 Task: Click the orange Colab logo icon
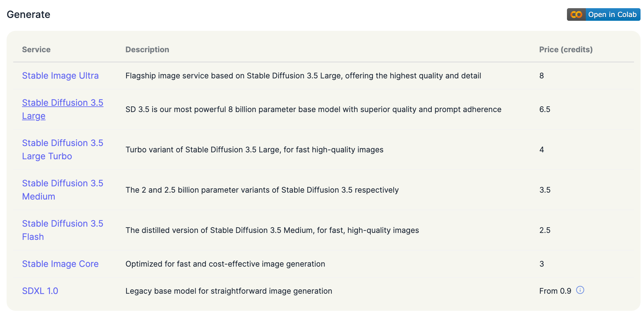(576, 14)
